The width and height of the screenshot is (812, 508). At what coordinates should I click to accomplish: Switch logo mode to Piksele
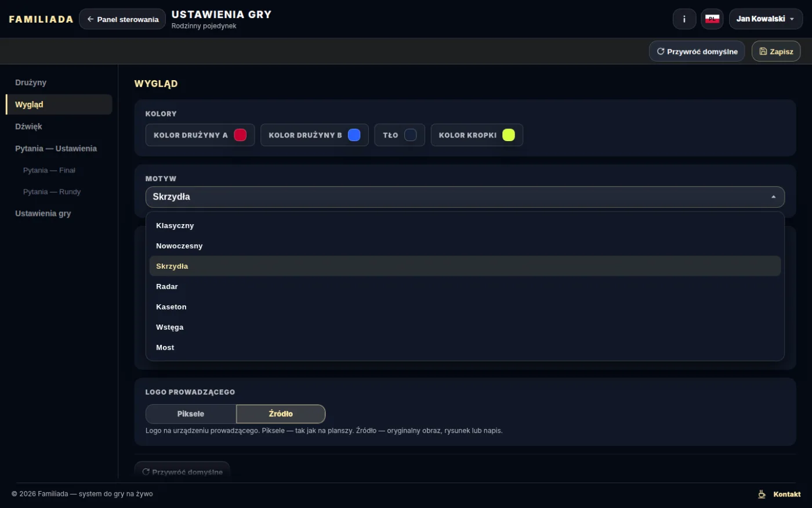pyautogui.click(x=191, y=414)
